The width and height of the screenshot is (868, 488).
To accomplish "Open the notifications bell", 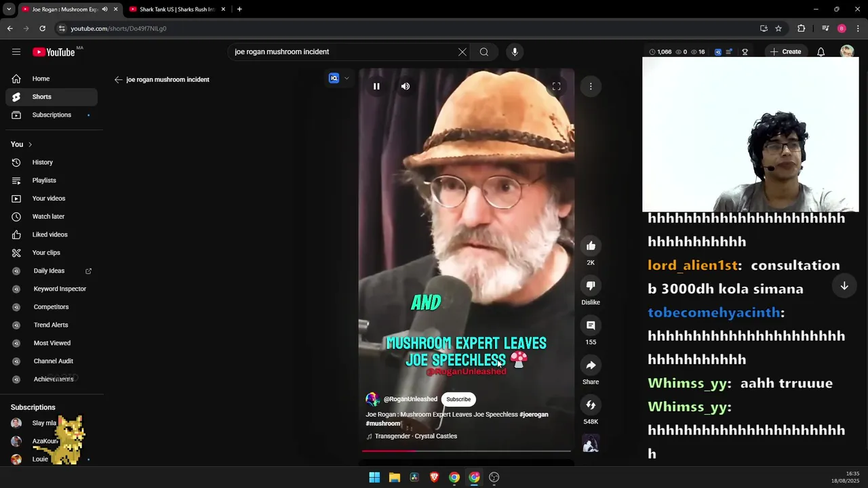I will click(x=821, y=52).
